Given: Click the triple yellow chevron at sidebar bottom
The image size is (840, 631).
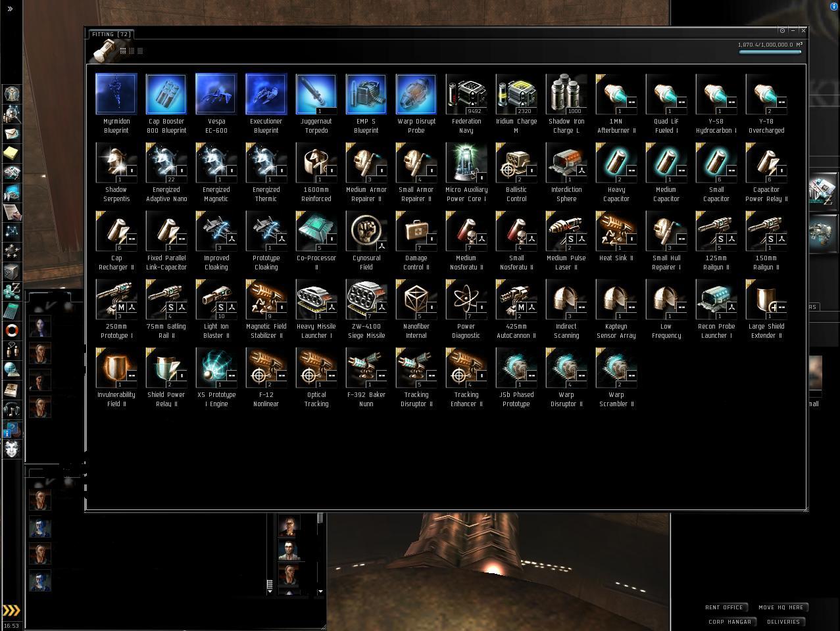Looking at the screenshot, I should click(x=11, y=611).
